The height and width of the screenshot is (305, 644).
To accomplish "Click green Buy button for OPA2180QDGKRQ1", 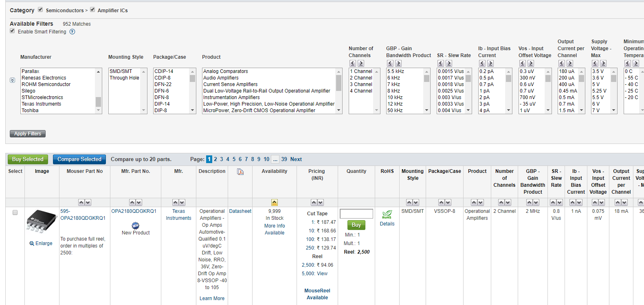I will click(x=356, y=225).
